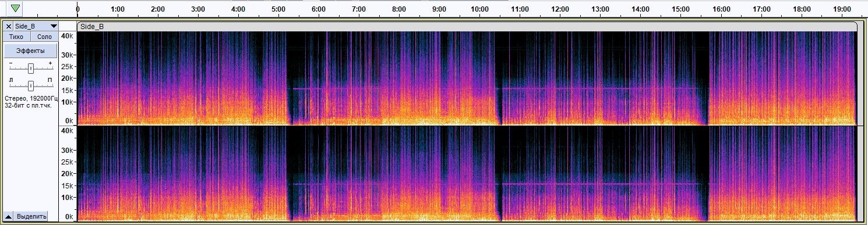Click the 15:00 mark on the timeline ruler
This screenshot has width=868, height=225.
pyautogui.click(x=680, y=9)
